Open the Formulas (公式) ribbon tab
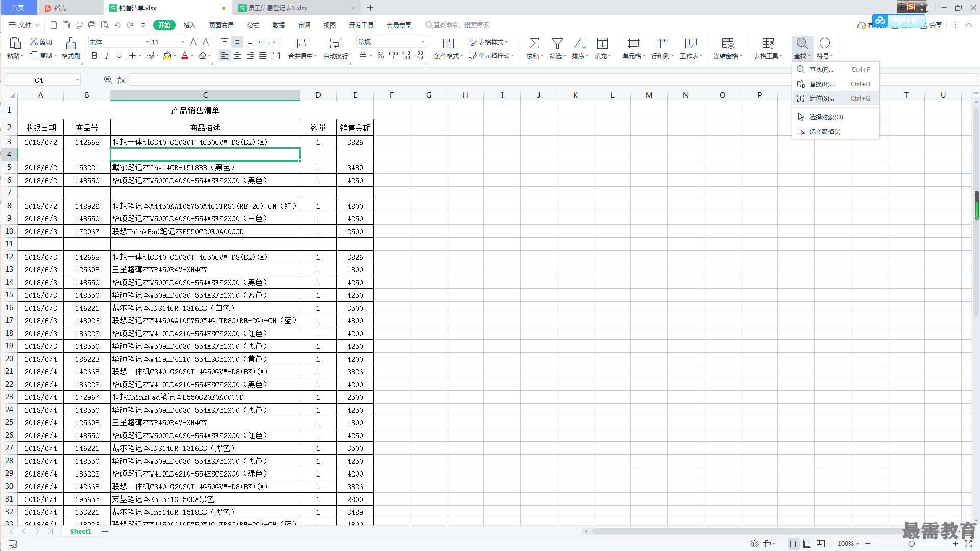 [x=253, y=25]
